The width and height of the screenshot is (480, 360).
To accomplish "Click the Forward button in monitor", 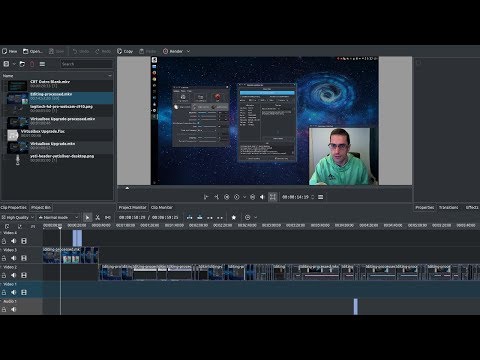I will point(252,197).
